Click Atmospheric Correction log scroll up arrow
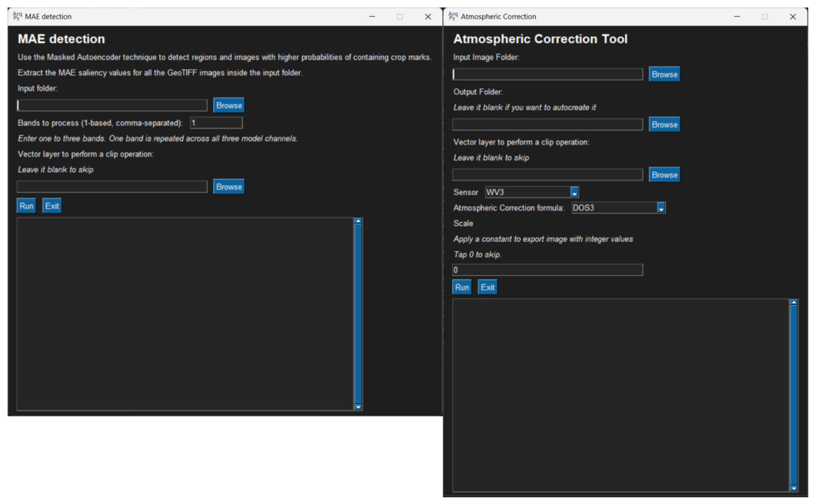815x504 pixels. point(793,303)
